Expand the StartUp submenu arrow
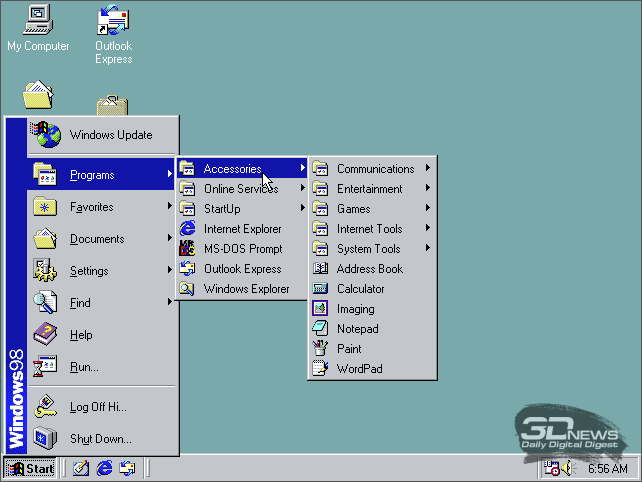 [x=303, y=208]
